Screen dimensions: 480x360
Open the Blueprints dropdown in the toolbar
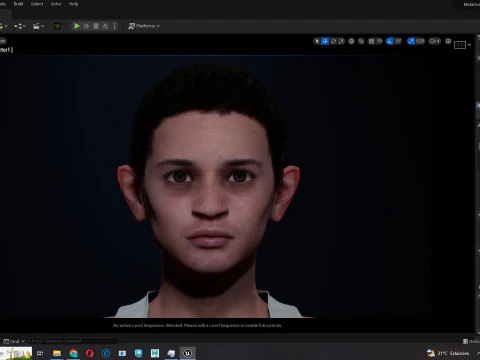pos(20,26)
